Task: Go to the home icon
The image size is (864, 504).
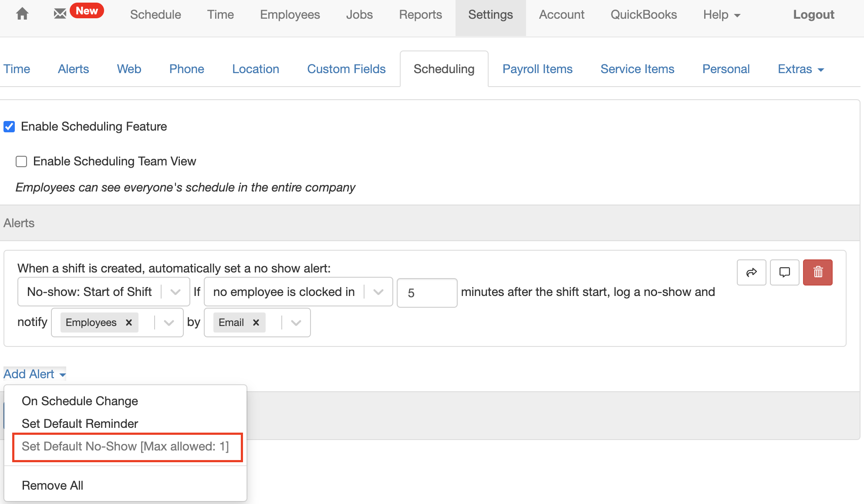Action: point(22,14)
